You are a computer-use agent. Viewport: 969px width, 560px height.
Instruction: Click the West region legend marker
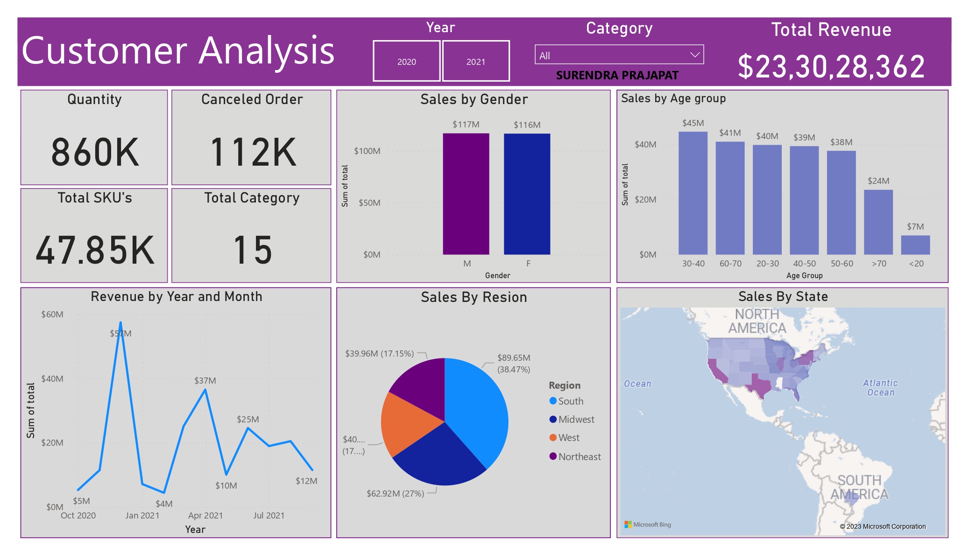pos(553,438)
